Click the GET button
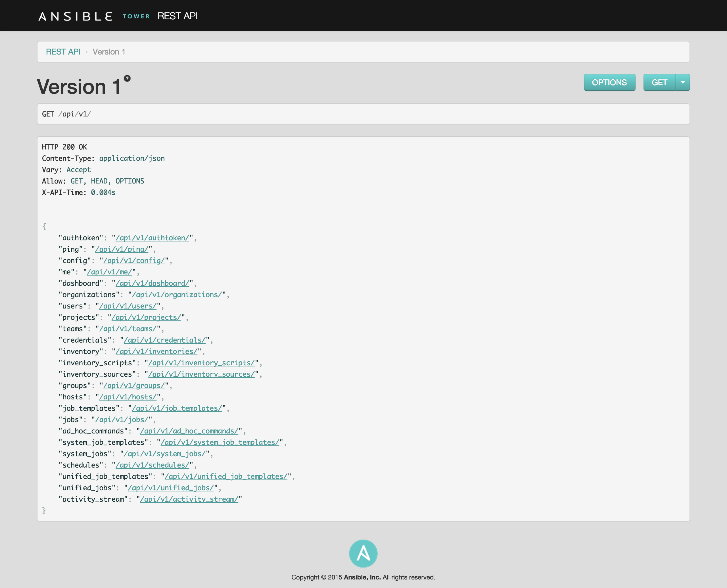Image resolution: width=727 pixels, height=588 pixels. (x=659, y=82)
